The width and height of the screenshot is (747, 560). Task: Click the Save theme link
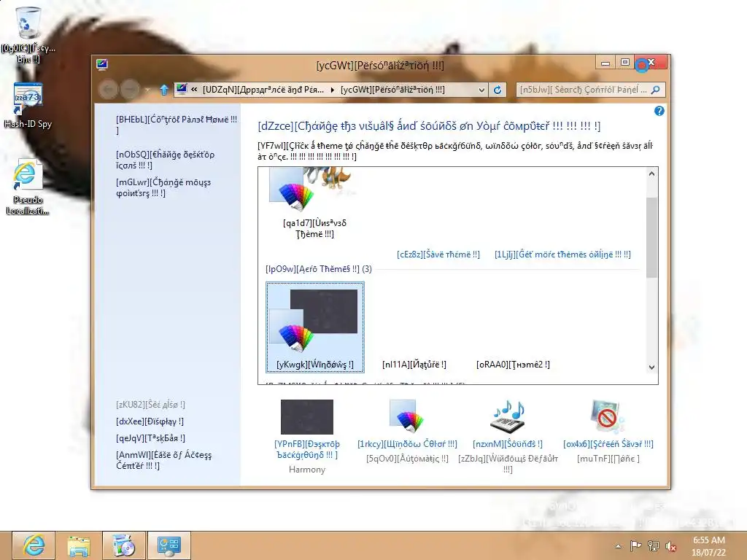438,254
